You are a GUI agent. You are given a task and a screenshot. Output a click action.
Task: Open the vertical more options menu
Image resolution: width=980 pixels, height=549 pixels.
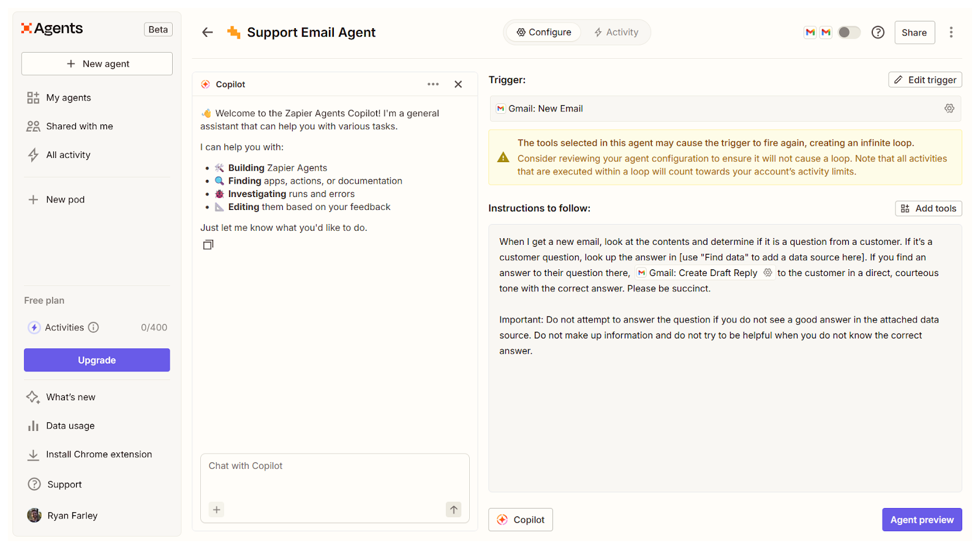click(x=951, y=32)
